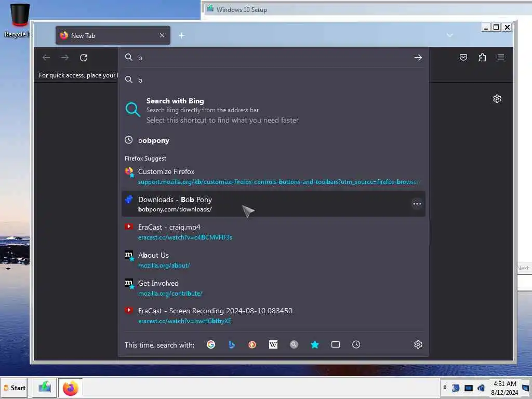Click the volume icon in system tray
This screenshot has height=399, width=532.
[x=481, y=388]
